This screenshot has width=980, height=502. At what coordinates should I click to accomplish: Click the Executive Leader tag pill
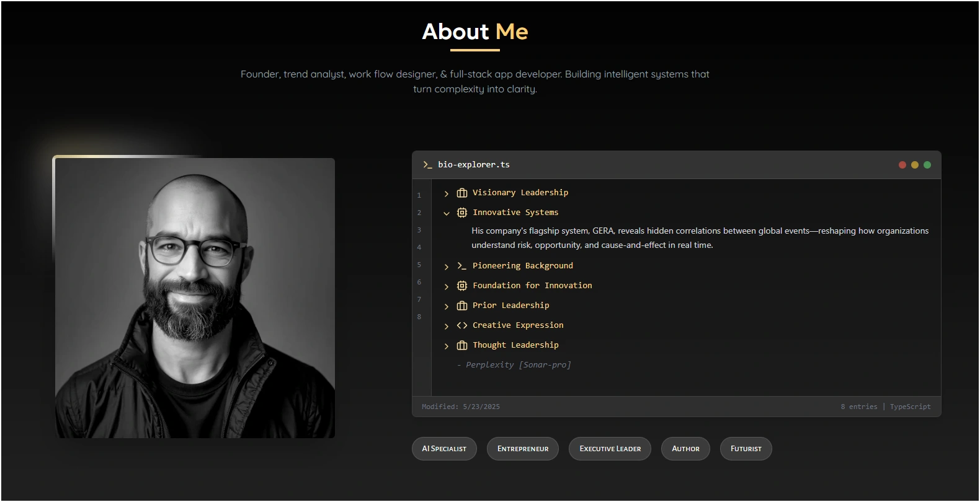point(610,449)
